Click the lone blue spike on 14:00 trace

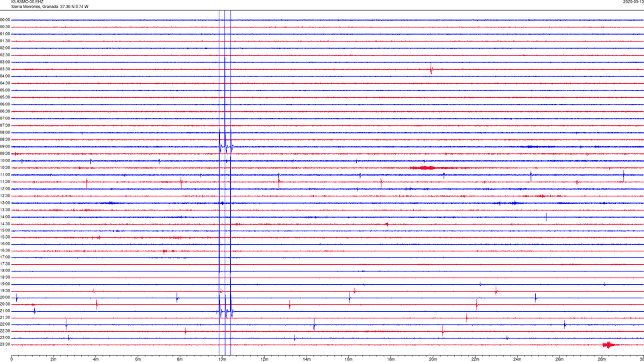point(546,217)
